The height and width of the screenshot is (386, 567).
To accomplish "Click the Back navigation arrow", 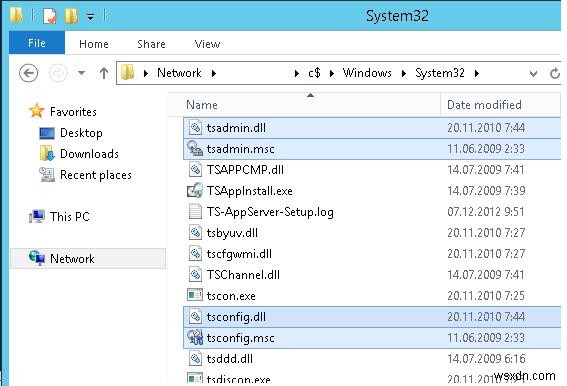I will [28, 73].
